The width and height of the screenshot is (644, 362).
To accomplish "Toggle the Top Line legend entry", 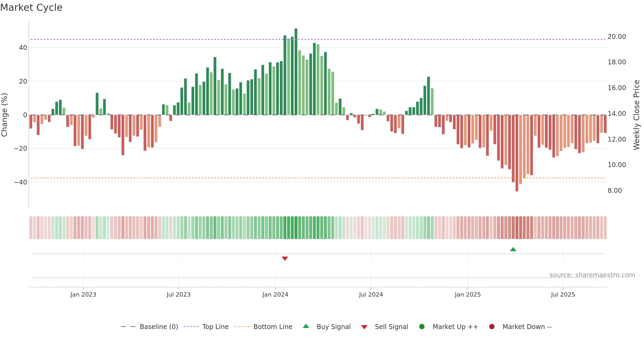I will pyautogui.click(x=206, y=327).
